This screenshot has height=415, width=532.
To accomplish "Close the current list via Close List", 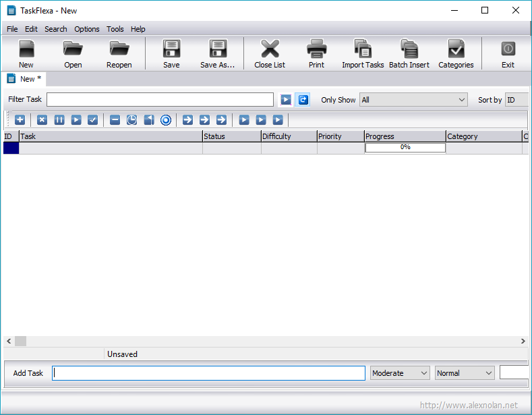I will [270, 54].
